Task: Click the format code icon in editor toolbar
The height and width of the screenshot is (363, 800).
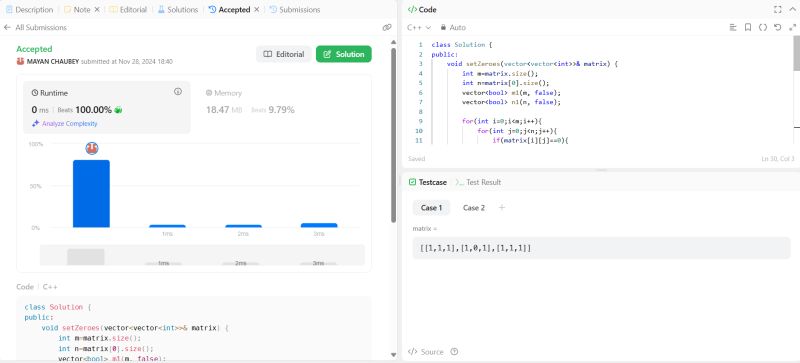Action: [x=733, y=28]
